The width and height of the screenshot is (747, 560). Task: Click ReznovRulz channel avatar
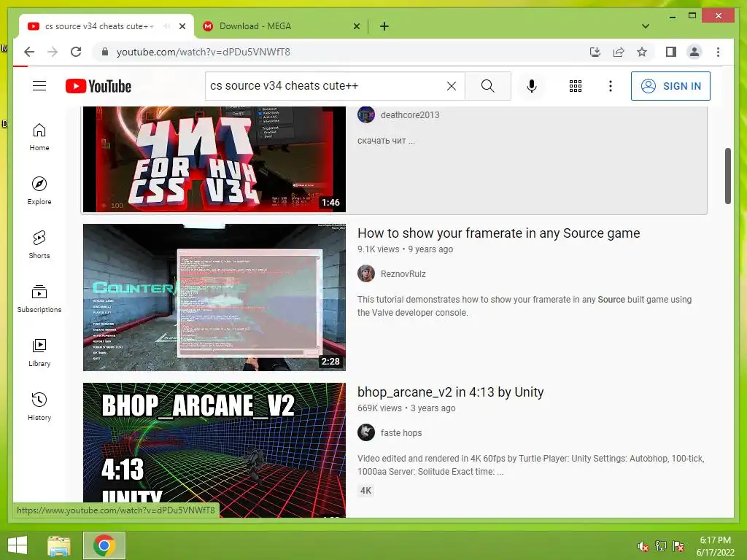(x=366, y=273)
